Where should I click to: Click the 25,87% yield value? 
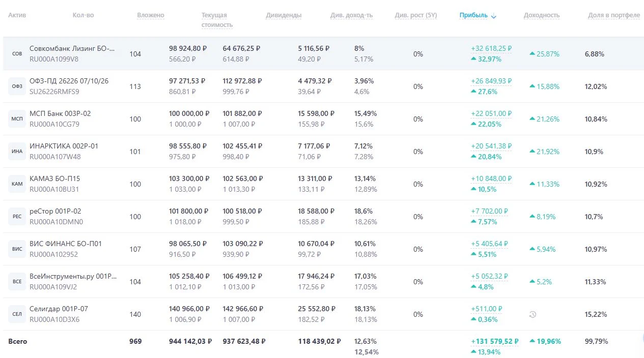pyautogui.click(x=548, y=54)
